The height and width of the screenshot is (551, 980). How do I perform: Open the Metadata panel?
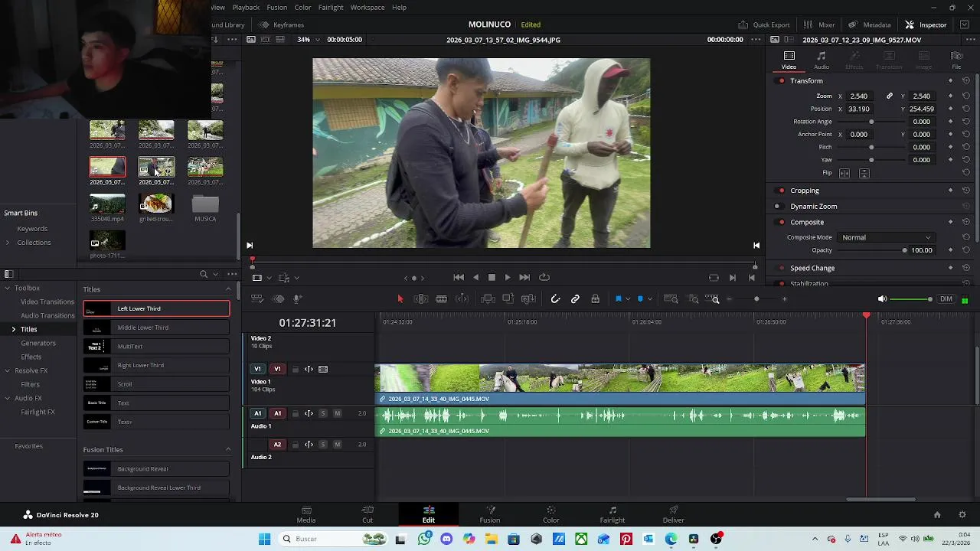click(870, 24)
